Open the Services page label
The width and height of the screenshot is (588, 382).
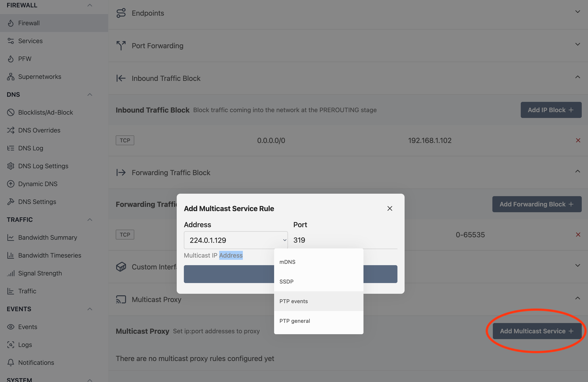click(x=30, y=41)
